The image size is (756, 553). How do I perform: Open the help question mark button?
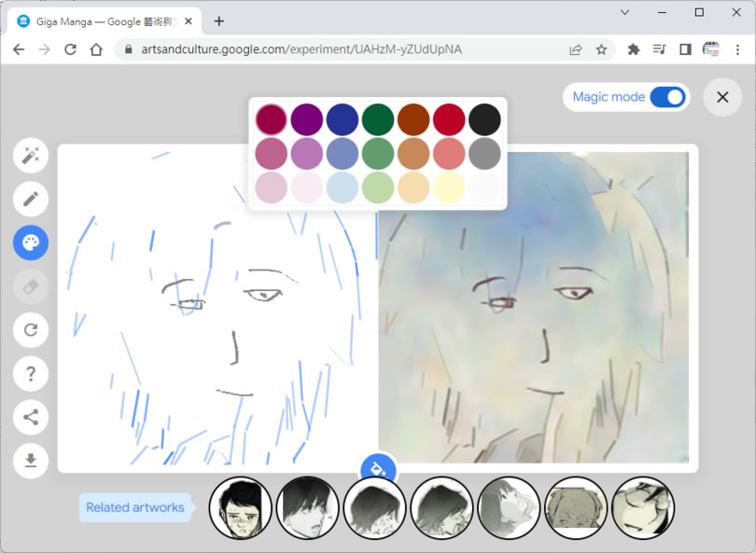point(31,373)
